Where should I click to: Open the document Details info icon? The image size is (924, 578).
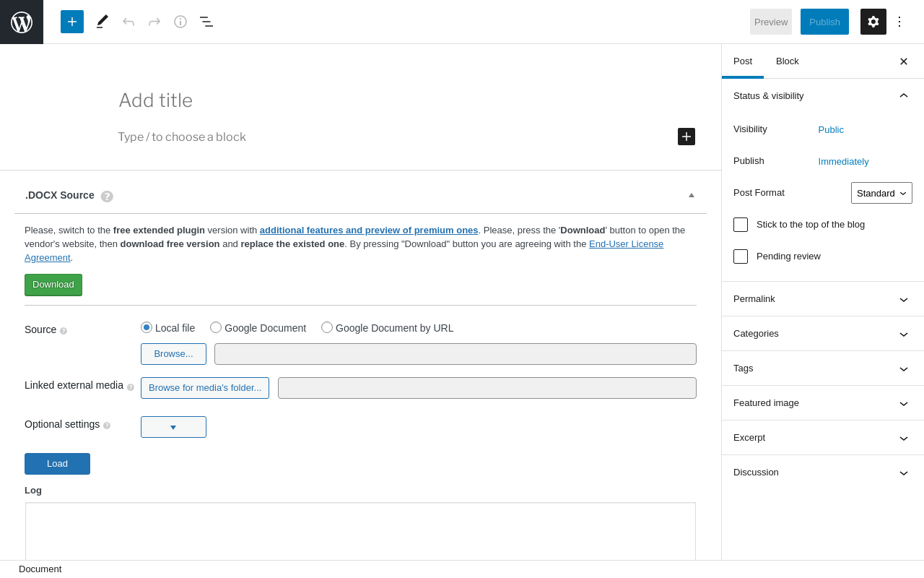pyautogui.click(x=180, y=22)
